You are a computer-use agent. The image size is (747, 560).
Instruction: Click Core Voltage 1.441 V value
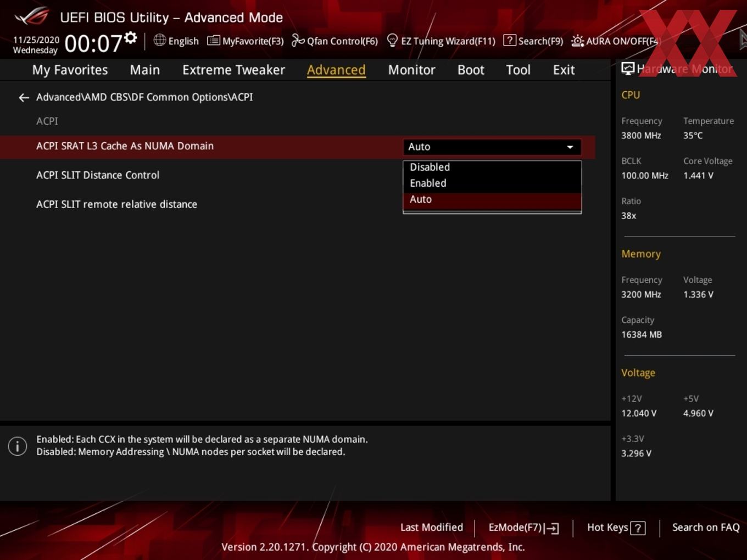[x=698, y=176]
